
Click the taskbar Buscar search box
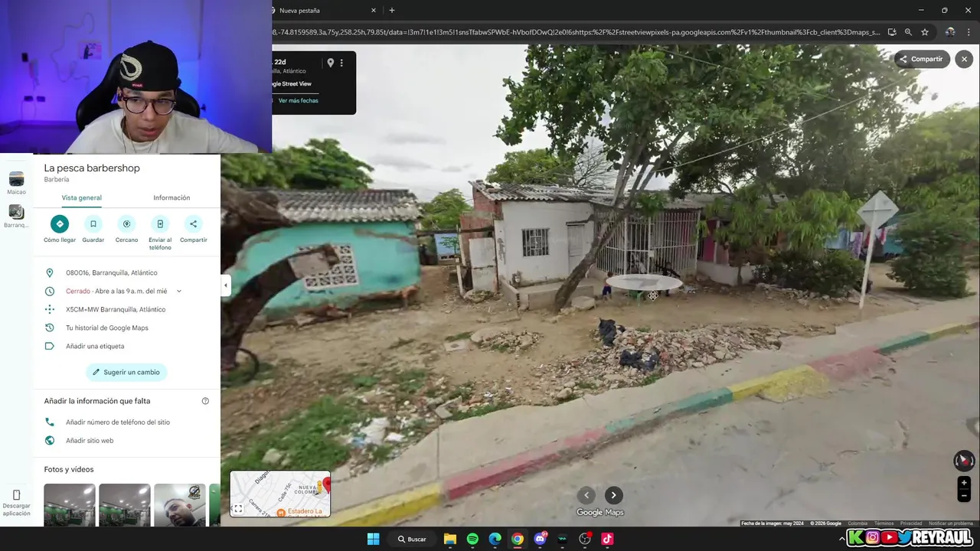click(412, 539)
